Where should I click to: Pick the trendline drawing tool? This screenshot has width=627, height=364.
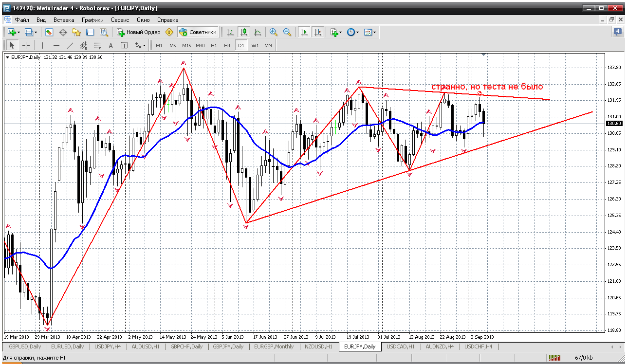(x=70, y=45)
